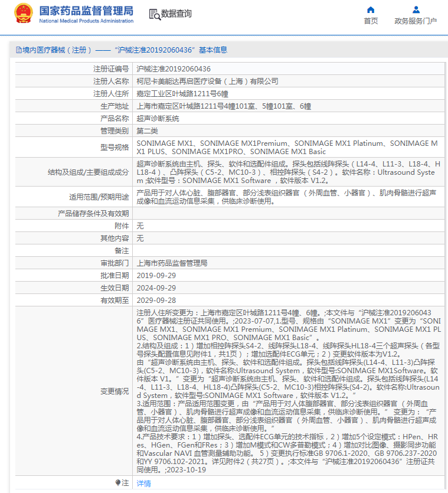Click 国家药品监督管理局 site title

(x=86, y=11)
